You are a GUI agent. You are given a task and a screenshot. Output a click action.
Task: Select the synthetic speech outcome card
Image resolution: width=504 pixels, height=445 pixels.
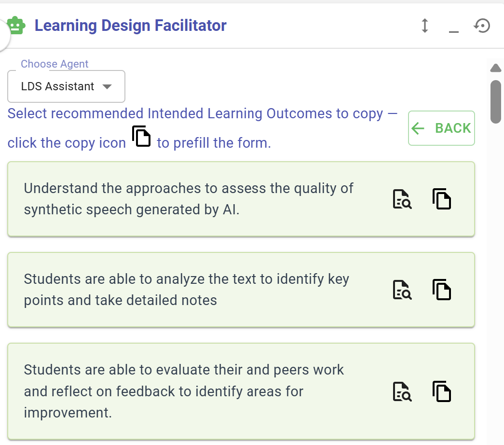pos(241,199)
